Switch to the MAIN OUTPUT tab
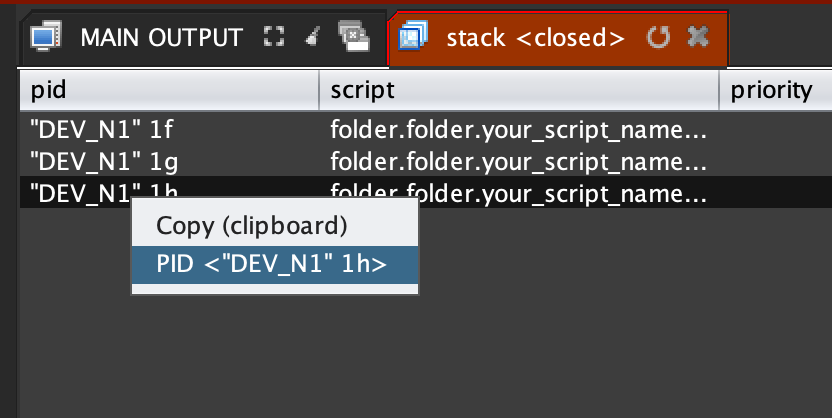The image size is (832, 418). click(x=161, y=38)
